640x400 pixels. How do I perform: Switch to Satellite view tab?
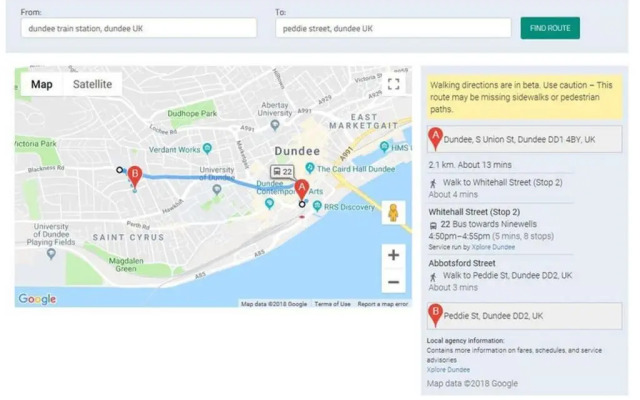pos(92,84)
